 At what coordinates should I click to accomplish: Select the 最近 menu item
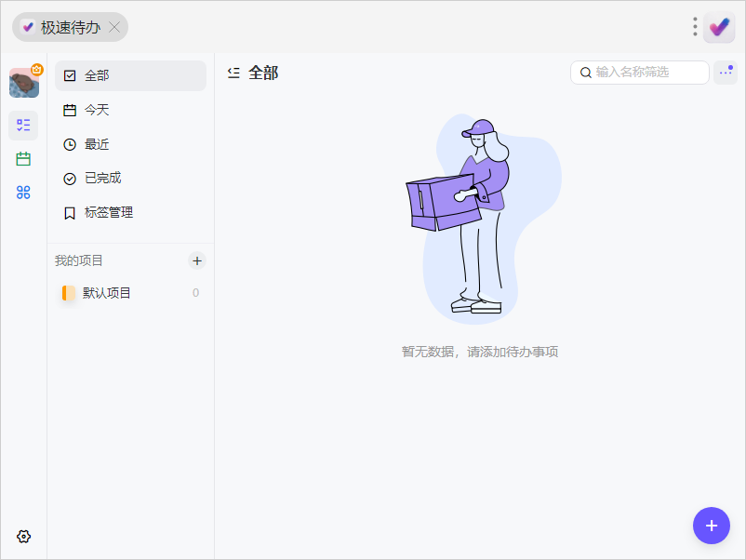click(130, 144)
